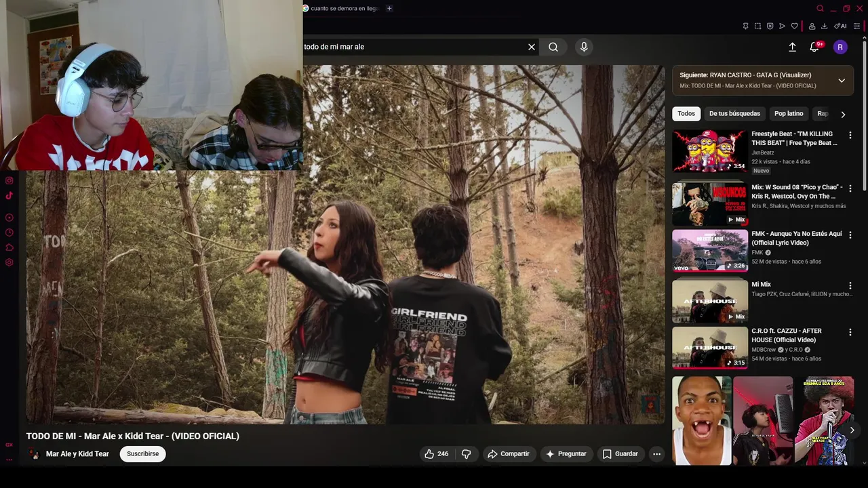Click the Compartir share button
This screenshot has height=488, width=868.
tap(508, 454)
